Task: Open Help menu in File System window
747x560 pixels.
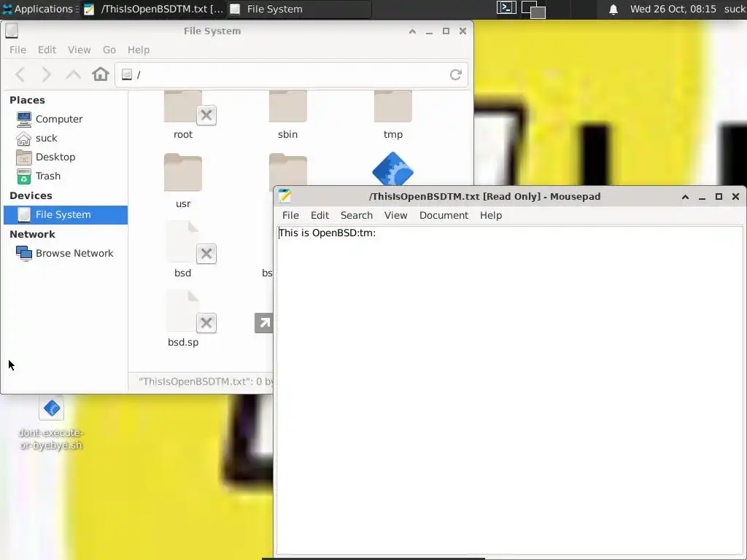Action: [x=138, y=50]
